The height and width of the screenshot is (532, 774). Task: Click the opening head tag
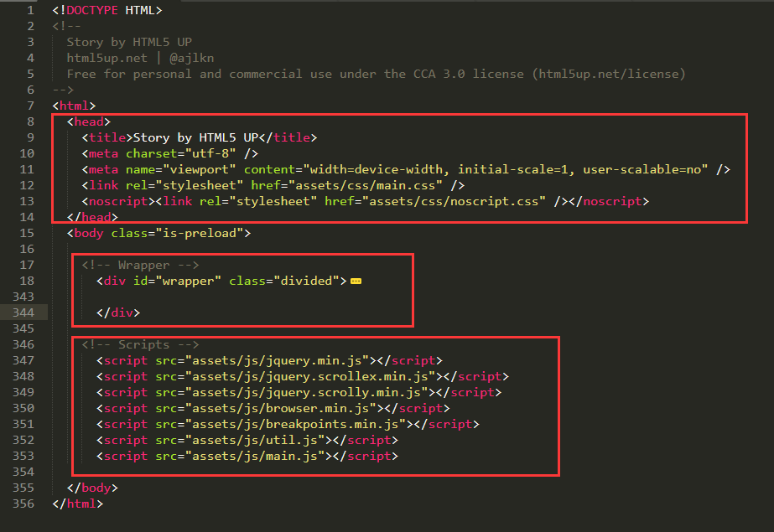pos(89,121)
